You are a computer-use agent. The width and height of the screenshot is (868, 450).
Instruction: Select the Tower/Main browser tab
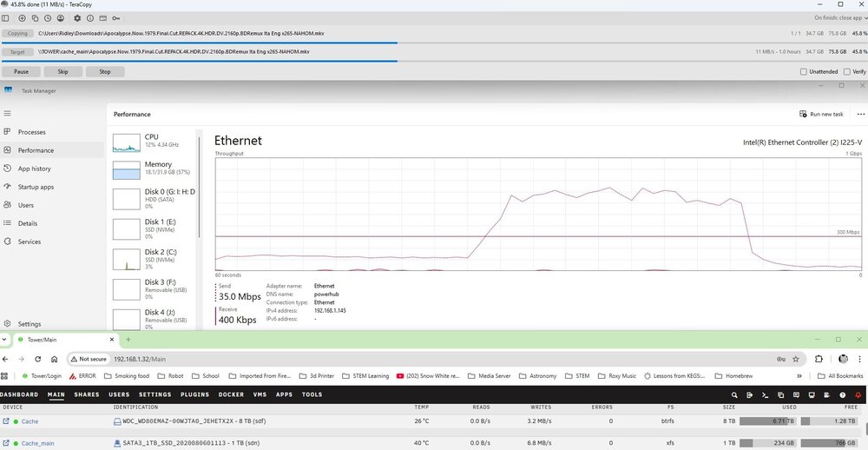(65, 340)
